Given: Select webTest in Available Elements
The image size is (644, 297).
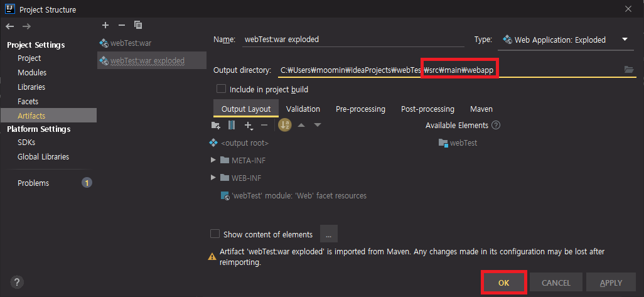Looking at the screenshot, I should pyautogui.click(x=458, y=143).
